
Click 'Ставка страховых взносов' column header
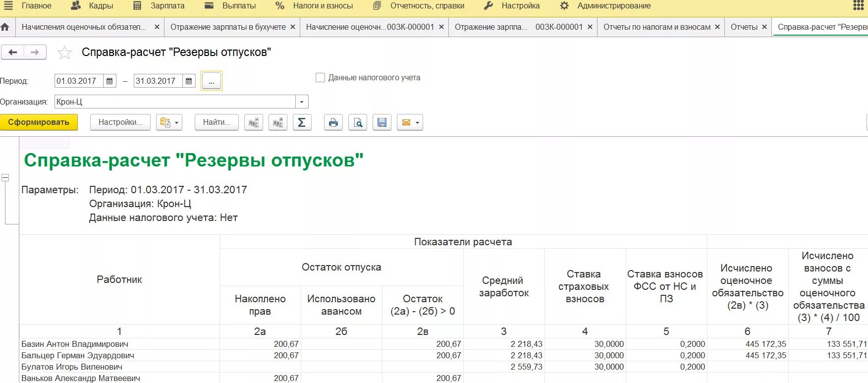[585, 287]
